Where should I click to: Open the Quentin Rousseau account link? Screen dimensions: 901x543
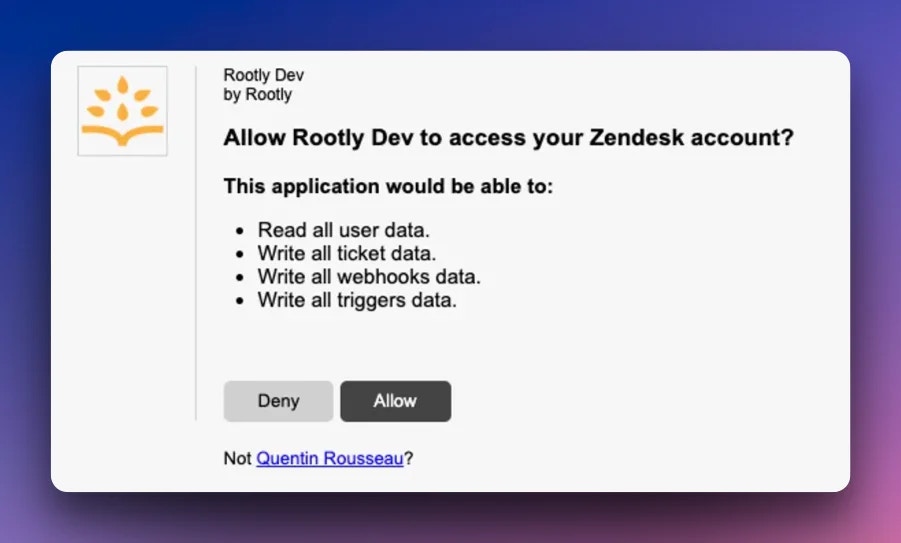pyautogui.click(x=330, y=458)
